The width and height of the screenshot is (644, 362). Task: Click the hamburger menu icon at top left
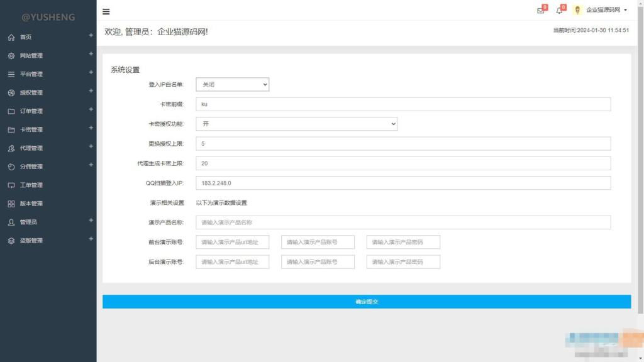pos(106,11)
